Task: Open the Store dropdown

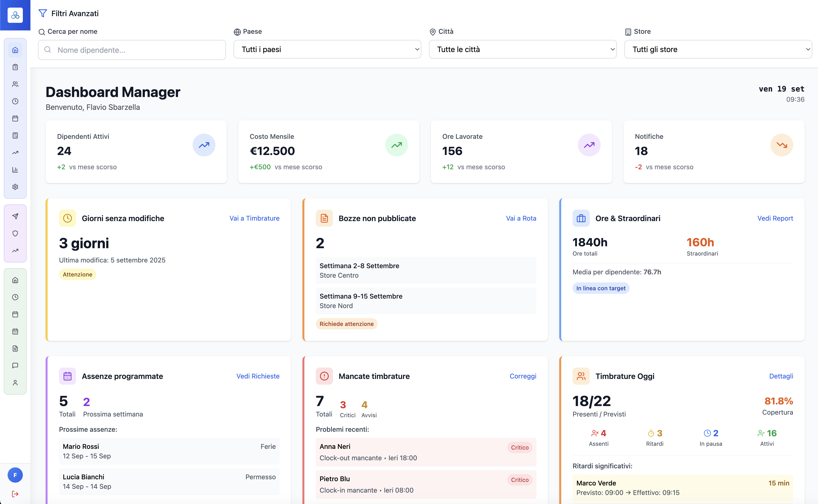Action: [x=718, y=49]
